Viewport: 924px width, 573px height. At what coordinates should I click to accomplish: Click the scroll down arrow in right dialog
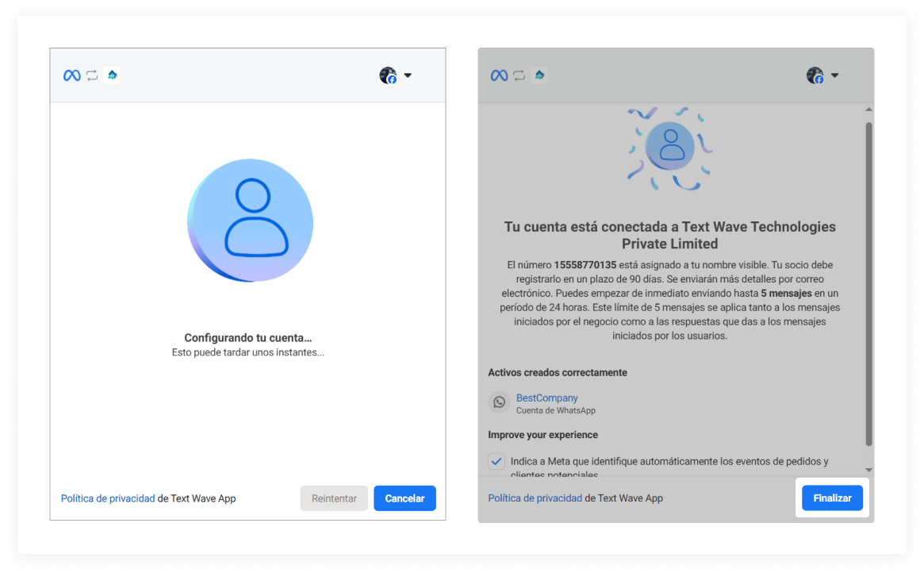868,470
